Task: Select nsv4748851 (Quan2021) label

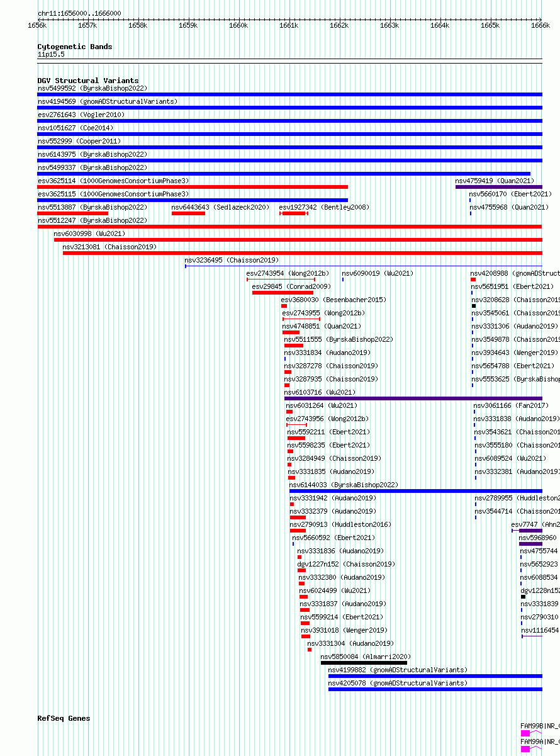Action: pos(322,327)
